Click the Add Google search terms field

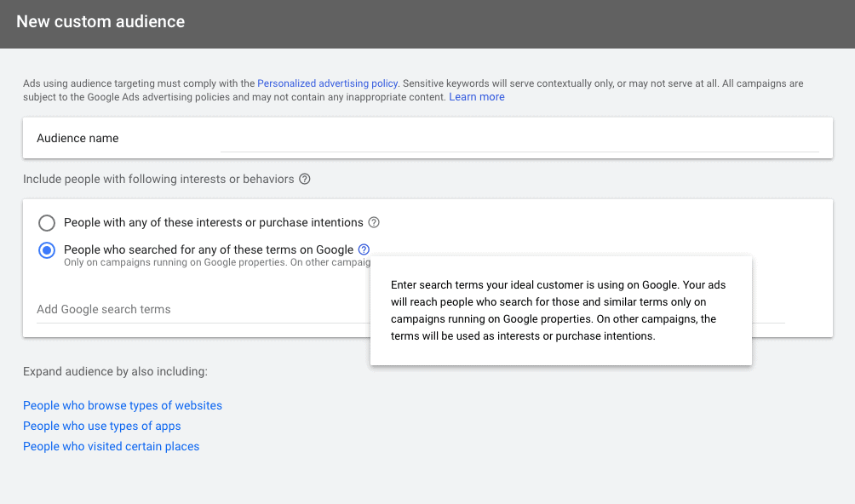click(196, 310)
